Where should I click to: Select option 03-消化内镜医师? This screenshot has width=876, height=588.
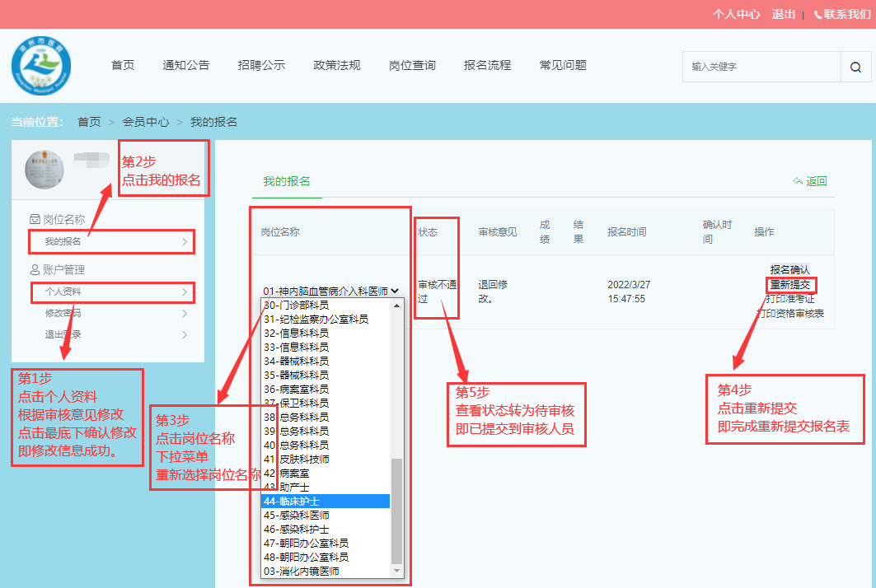pyautogui.click(x=326, y=572)
